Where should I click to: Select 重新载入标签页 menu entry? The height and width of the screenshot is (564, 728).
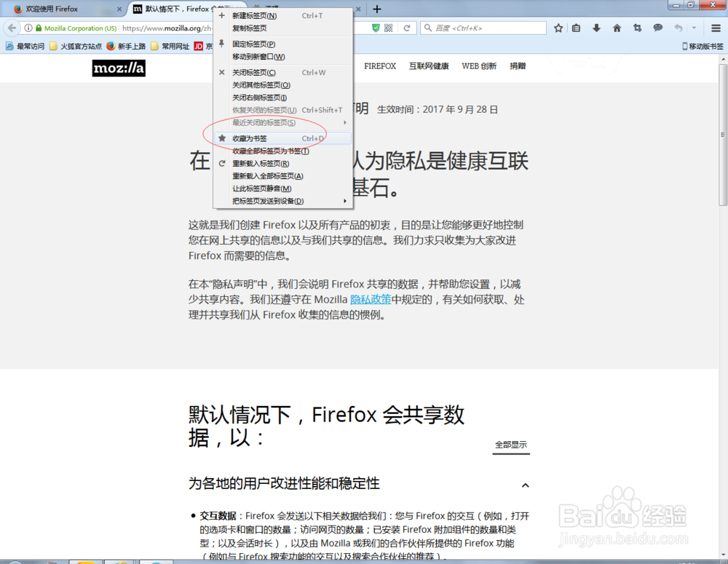tap(282, 164)
